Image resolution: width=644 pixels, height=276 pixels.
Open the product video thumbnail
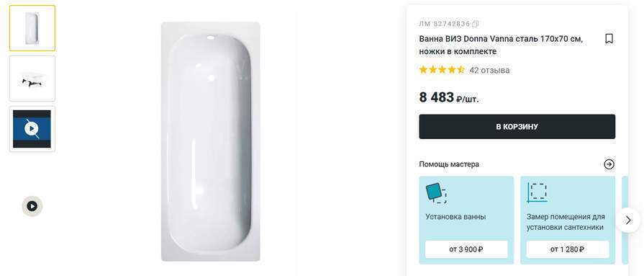click(32, 129)
